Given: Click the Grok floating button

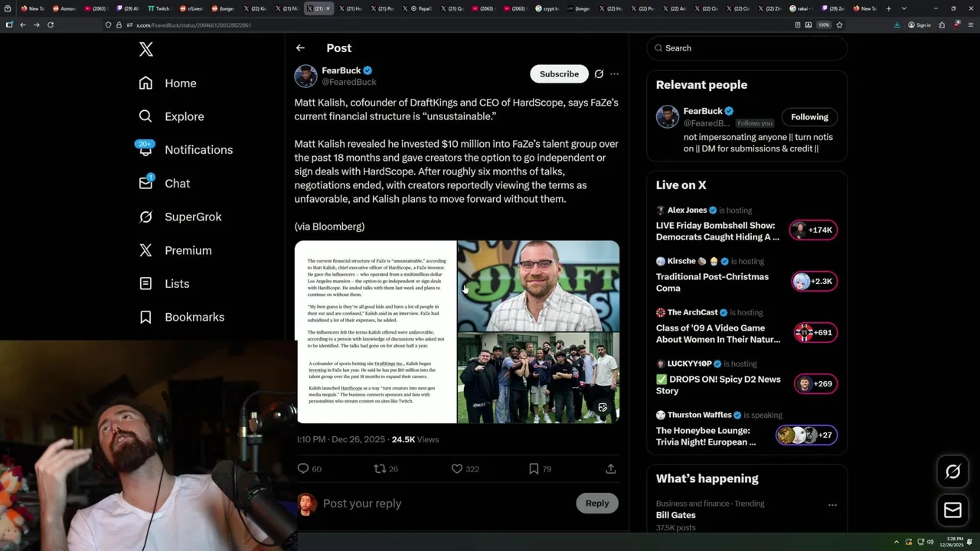Looking at the screenshot, I should click(953, 472).
